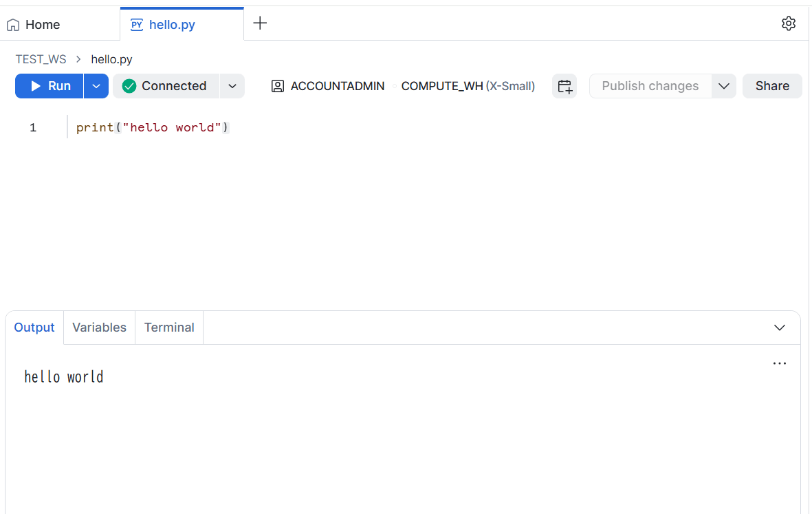Viewport: 812px width, 514px height.
Task: Click the Home house icon
Action: coord(13,25)
